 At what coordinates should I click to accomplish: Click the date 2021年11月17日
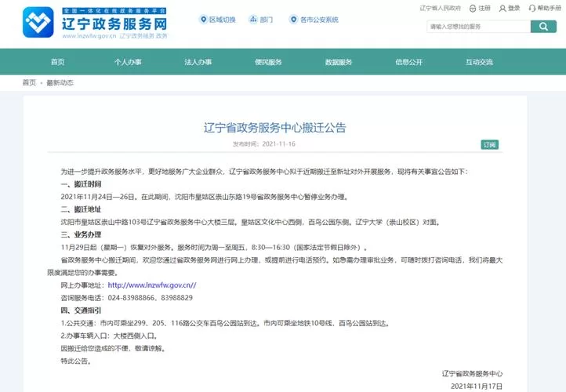coord(477,387)
